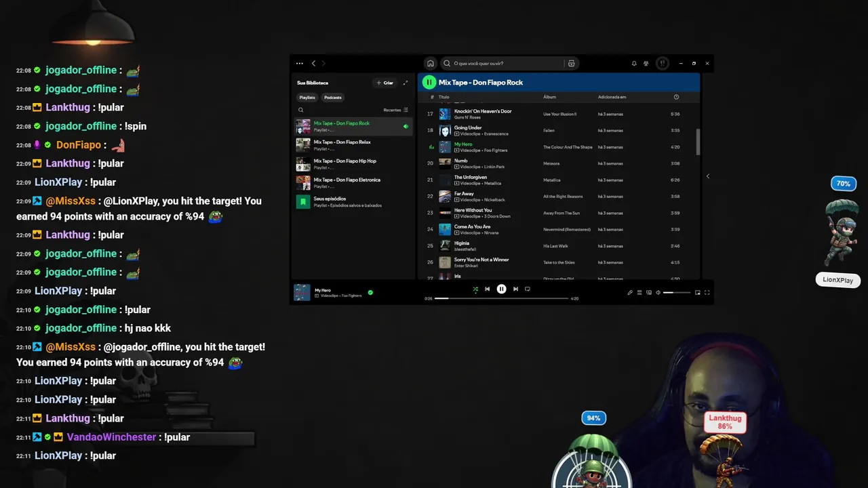This screenshot has width=868, height=488.
Task: Expand the collapsed right sidebar arrow
Action: click(707, 176)
